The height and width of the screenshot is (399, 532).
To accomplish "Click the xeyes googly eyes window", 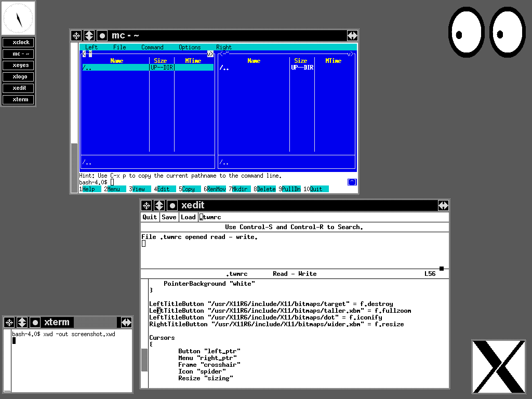I will [487, 32].
